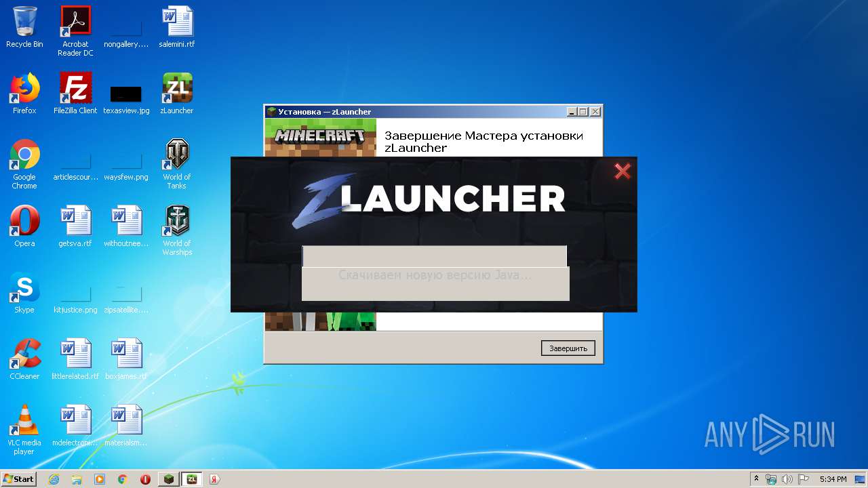
Task: Open Chrome from the taskbar
Action: click(123, 479)
